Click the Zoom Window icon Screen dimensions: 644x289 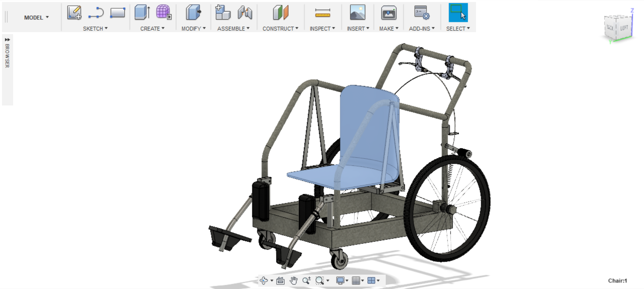point(320,280)
